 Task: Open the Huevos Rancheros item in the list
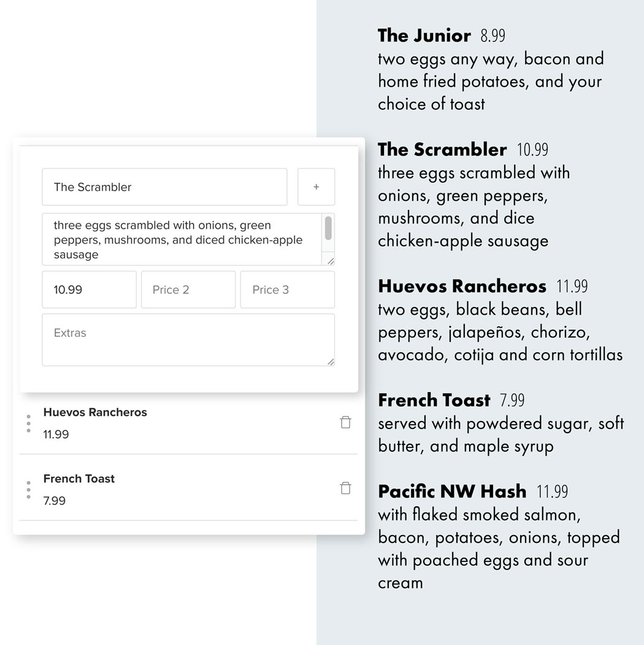pyautogui.click(x=95, y=412)
